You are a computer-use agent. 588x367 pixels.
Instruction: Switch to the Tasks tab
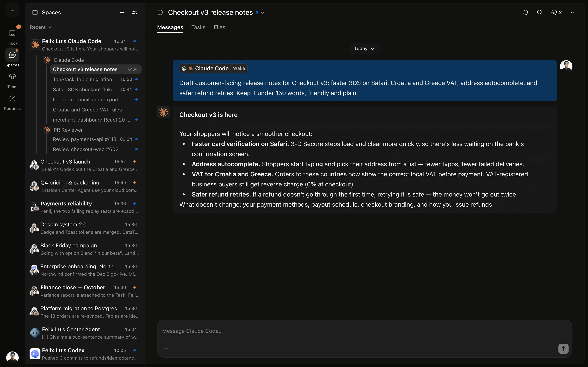pos(198,27)
